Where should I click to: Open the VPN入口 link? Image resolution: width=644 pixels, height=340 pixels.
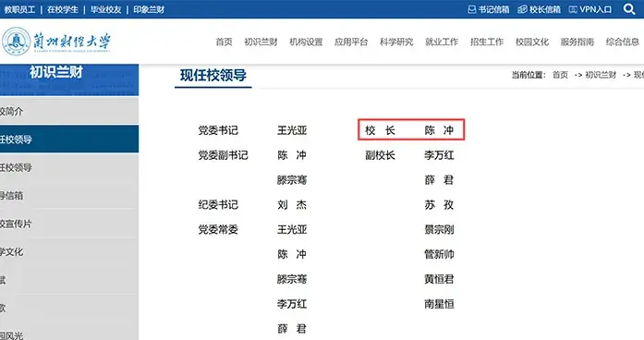(589, 9)
